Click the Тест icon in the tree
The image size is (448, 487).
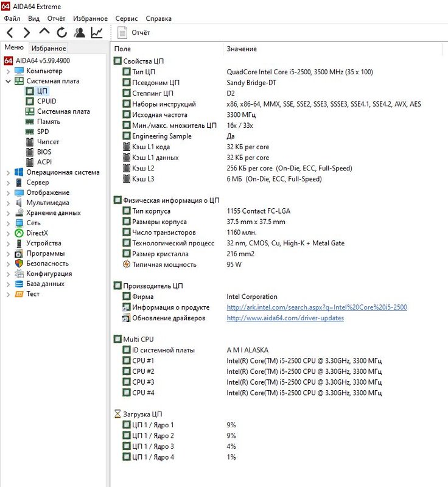pos(19,294)
